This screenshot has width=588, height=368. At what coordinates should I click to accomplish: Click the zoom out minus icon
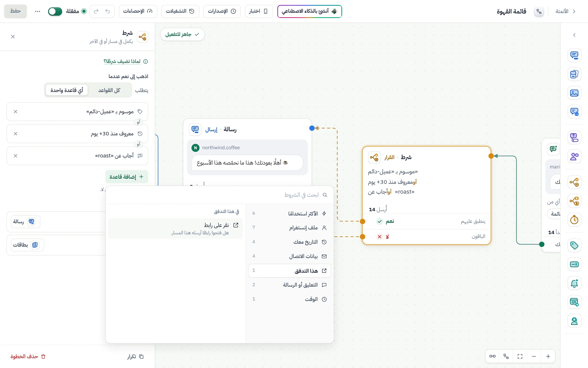click(x=534, y=356)
